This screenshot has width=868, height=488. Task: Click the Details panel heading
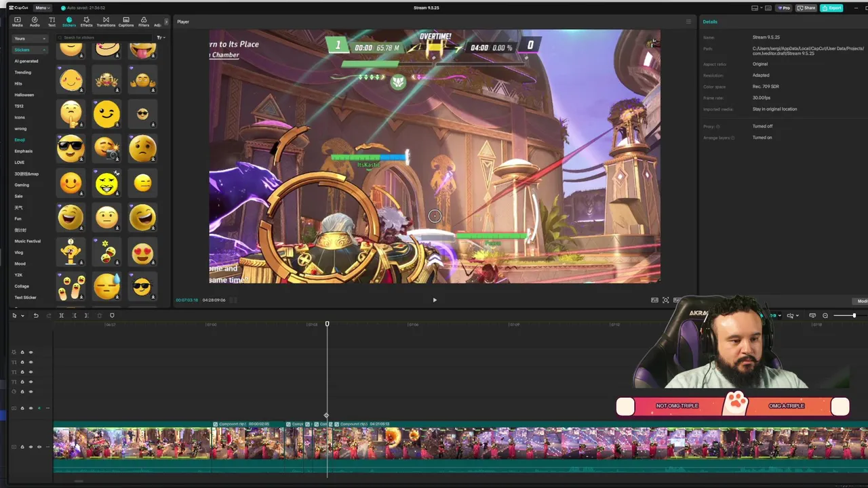tap(710, 22)
